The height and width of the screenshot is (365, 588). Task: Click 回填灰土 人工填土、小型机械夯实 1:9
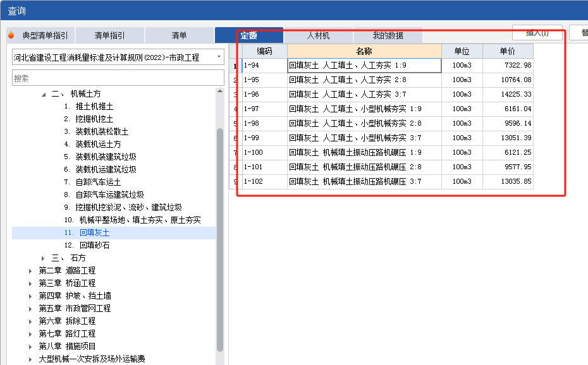tap(364, 109)
